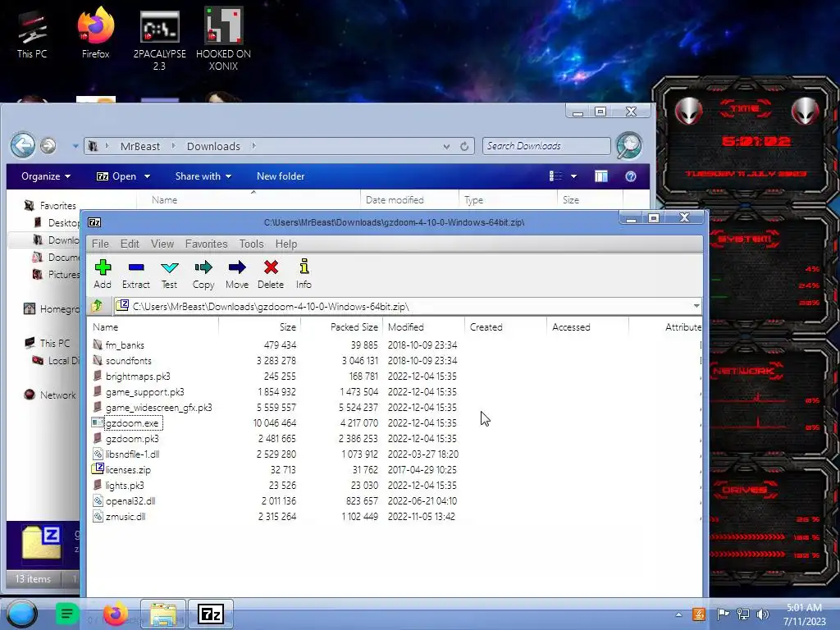Sort 7-Zip list by Name column
The width and height of the screenshot is (840, 630).
point(153,326)
